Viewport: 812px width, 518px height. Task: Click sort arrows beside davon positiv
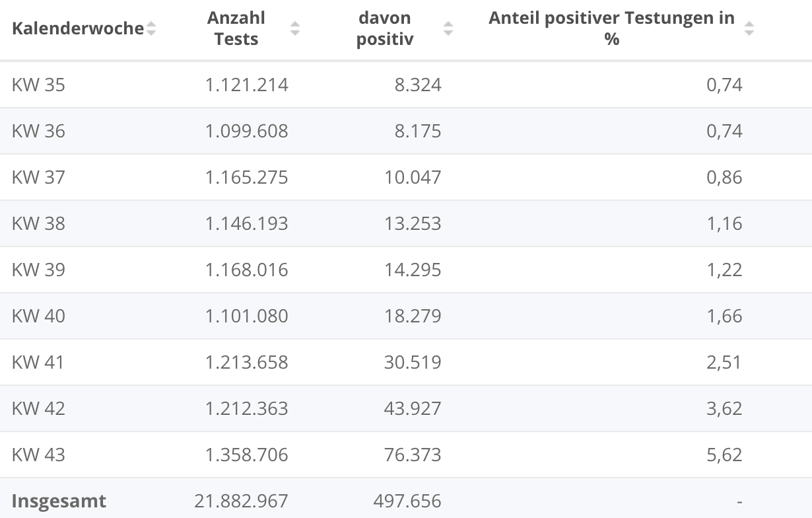(448, 28)
